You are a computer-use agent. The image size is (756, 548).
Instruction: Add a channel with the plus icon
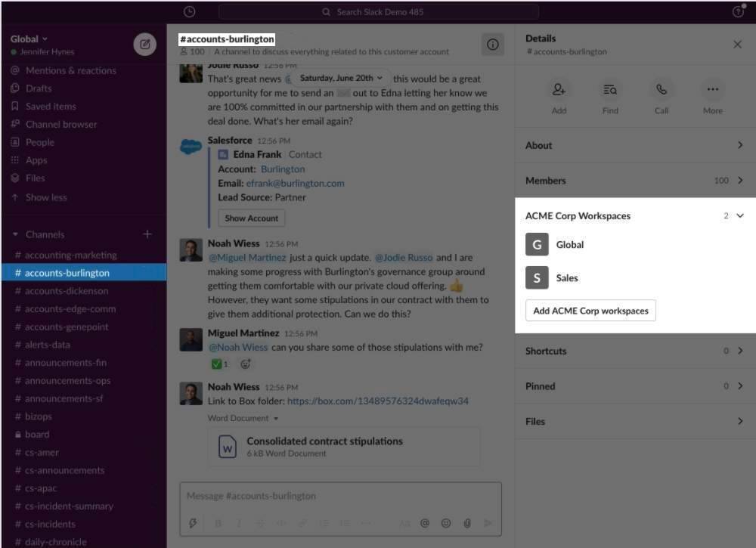(147, 234)
